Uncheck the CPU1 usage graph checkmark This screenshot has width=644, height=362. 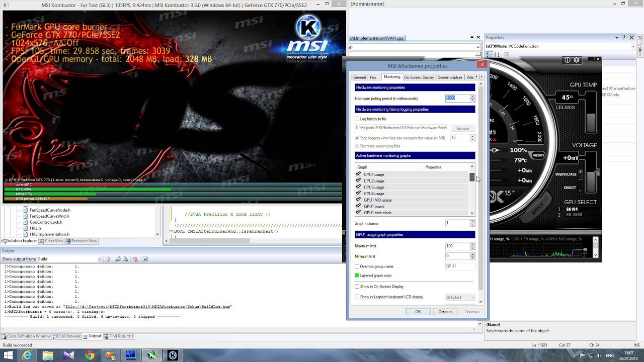point(359,174)
